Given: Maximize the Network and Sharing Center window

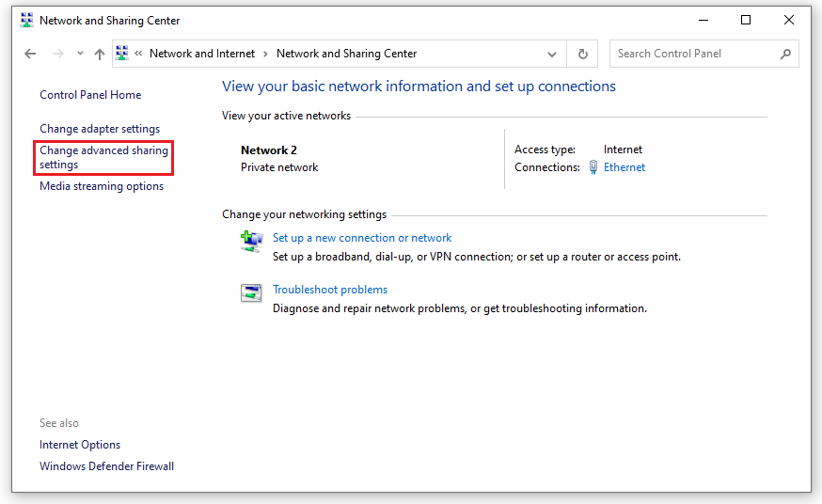Looking at the screenshot, I should pyautogui.click(x=746, y=20).
